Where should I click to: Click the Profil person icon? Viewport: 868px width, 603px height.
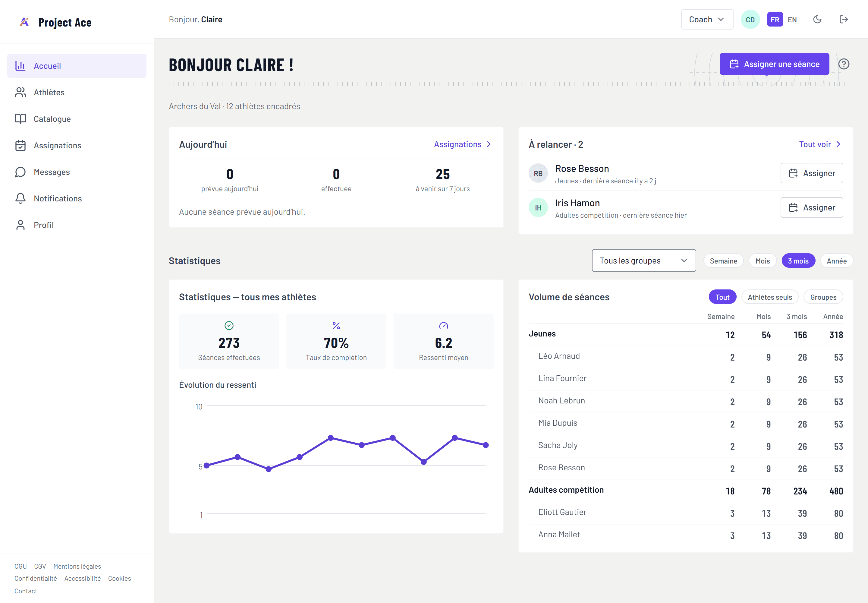[20, 225]
